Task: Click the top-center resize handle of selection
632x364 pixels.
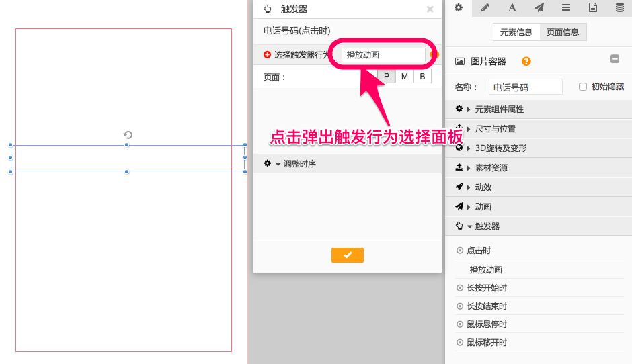Action: pos(127,145)
